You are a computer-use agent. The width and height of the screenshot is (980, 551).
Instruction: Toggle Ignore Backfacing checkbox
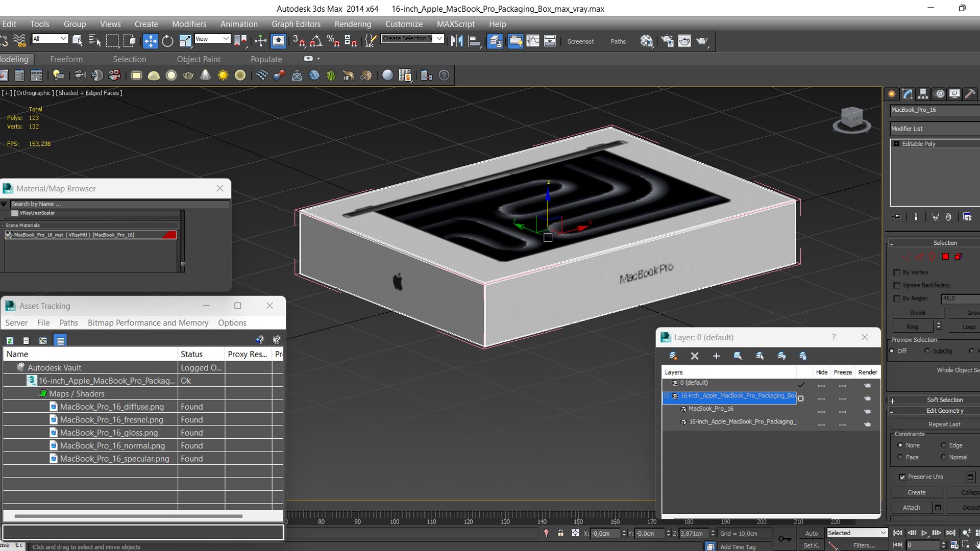point(897,286)
